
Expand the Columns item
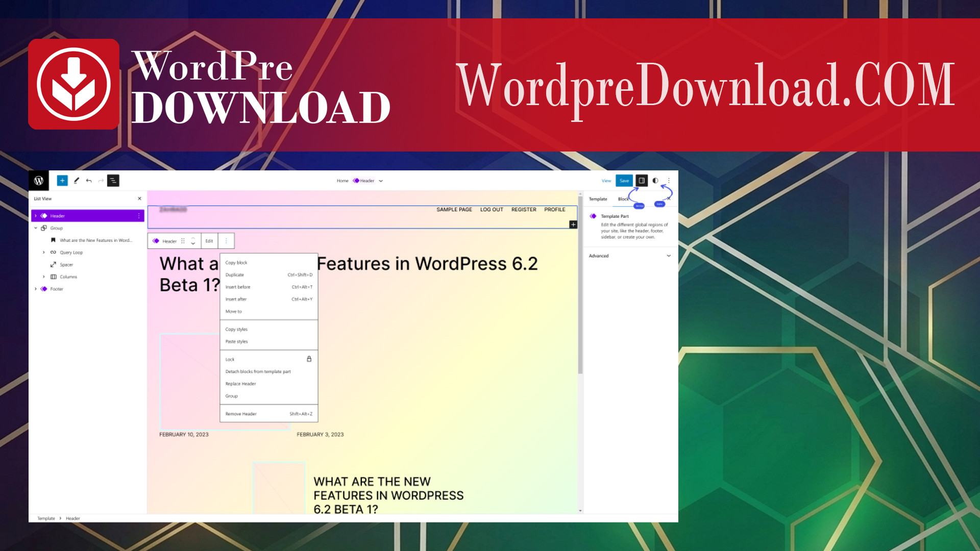(44, 277)
